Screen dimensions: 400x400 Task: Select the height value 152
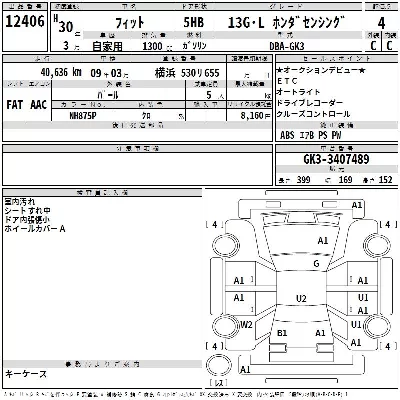coord(386,180)
